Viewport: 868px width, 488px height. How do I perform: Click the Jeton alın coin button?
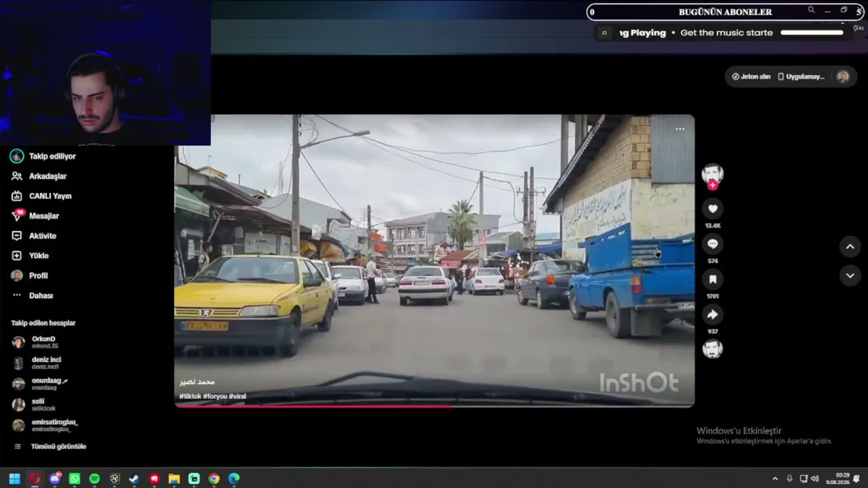click(x=751, y=77)
